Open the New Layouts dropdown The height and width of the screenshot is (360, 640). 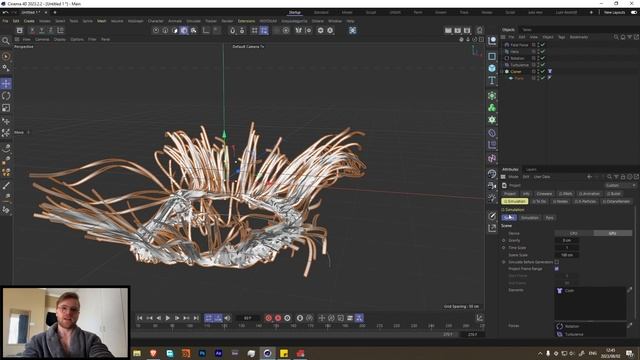pyautogui.click(x=614, y=13)
